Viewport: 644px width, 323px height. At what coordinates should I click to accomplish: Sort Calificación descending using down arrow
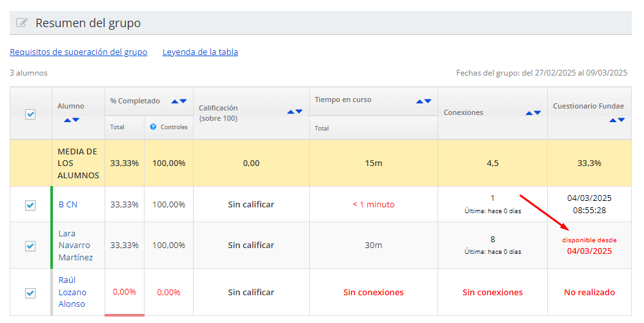tap(299, 112)
